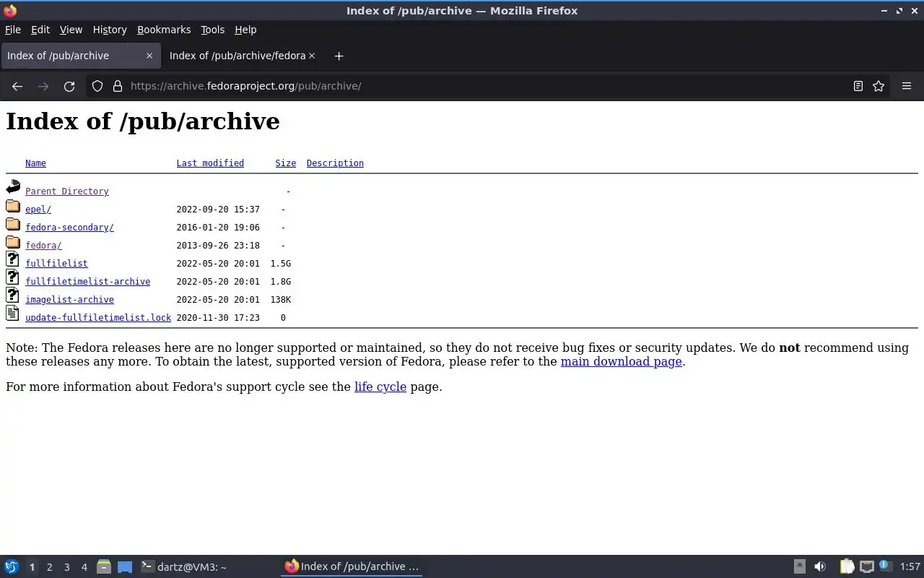Open the fedora-secondary/ directory link
Viewport: 924px width, 578px height.
coord(69,228)
